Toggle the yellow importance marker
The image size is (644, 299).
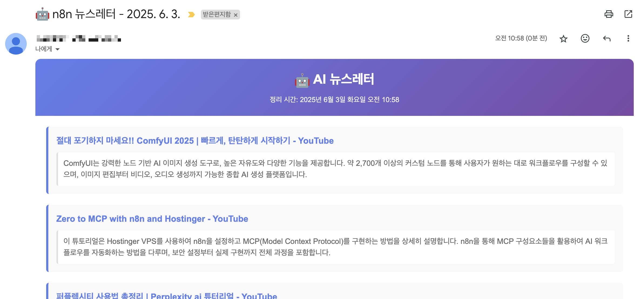[x=191, y=15]
